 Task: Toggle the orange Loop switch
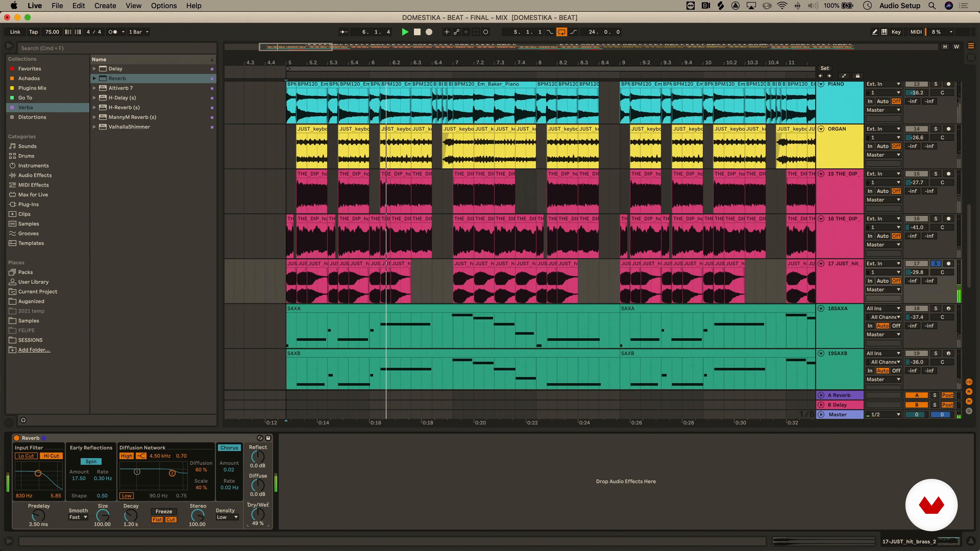pyautogui.click(x=561, y=32)
